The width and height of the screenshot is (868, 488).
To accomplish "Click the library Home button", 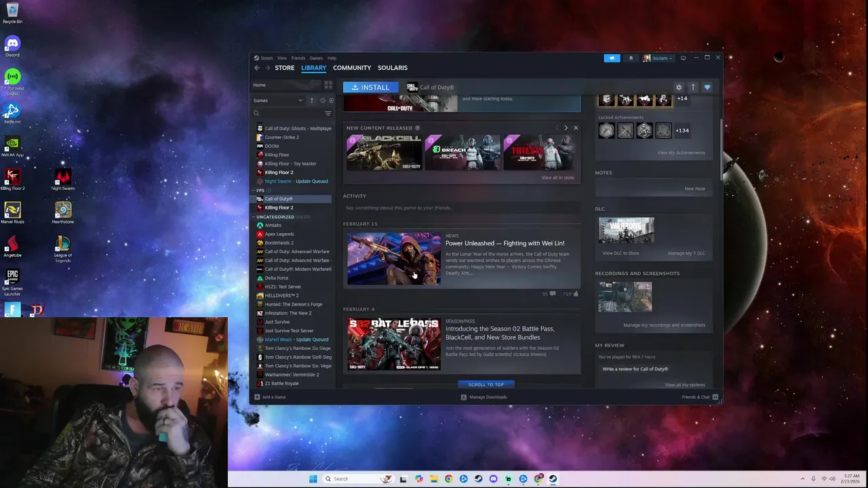I will (285, 85).
